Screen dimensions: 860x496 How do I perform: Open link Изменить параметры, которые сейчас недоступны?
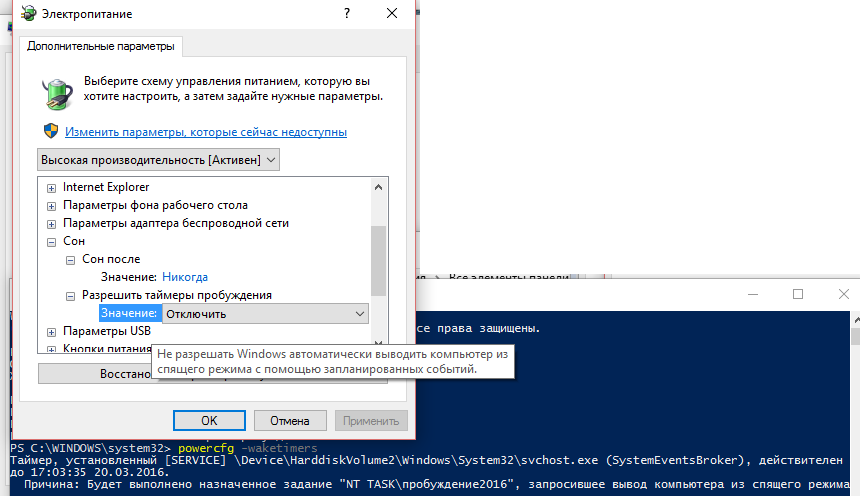tap(206, 132)
